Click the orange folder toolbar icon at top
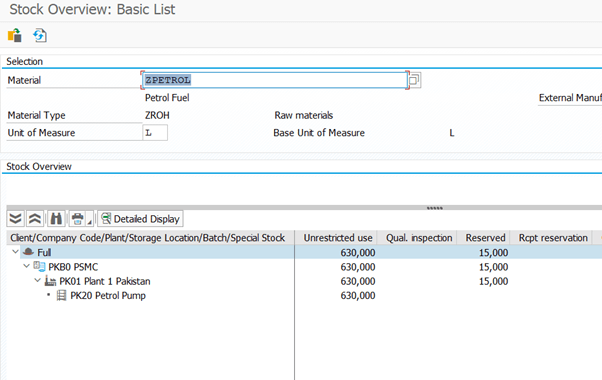The height and width of the screenshot is (380, 602). (x=15, y=36)
